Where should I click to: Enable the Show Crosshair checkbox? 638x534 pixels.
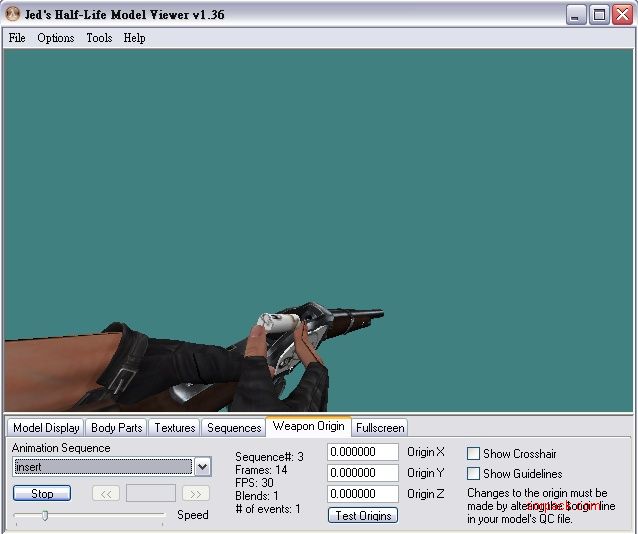point(474,454)
